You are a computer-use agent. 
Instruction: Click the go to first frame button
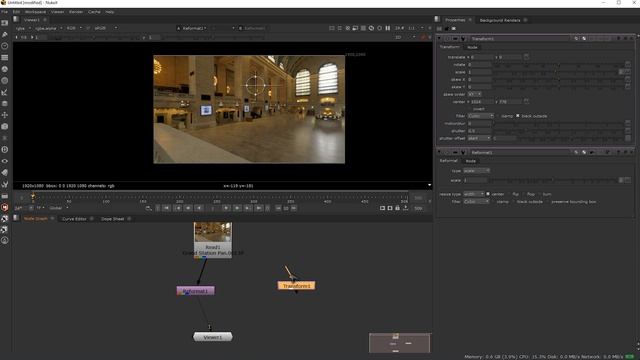[167, 208]
